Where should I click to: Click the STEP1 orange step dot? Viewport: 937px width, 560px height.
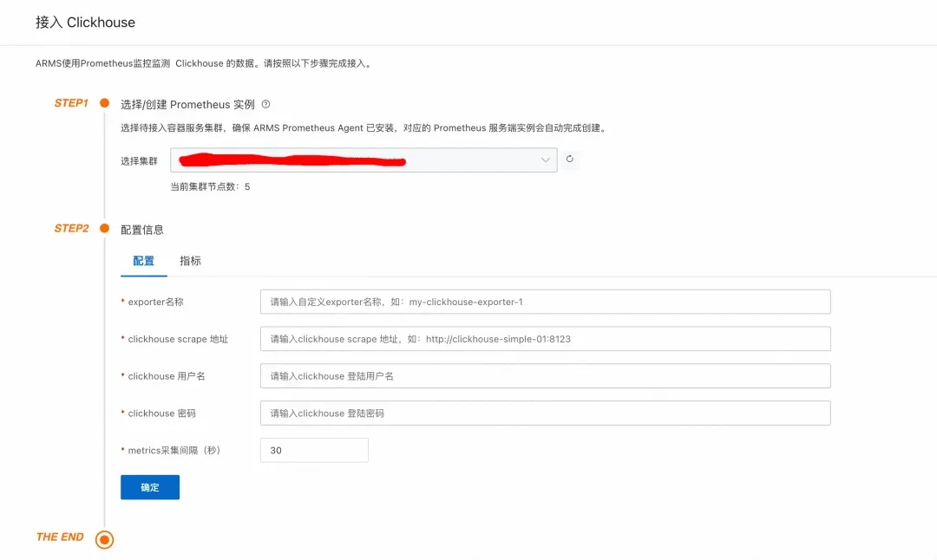coord(105,102)
